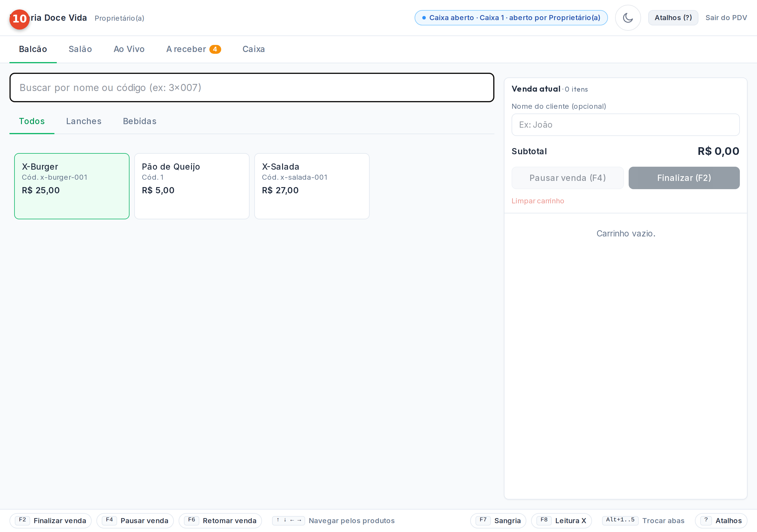Add X-Burger to the sale
Viewport: 757px width, 532px height.
(x=72, y=186)
